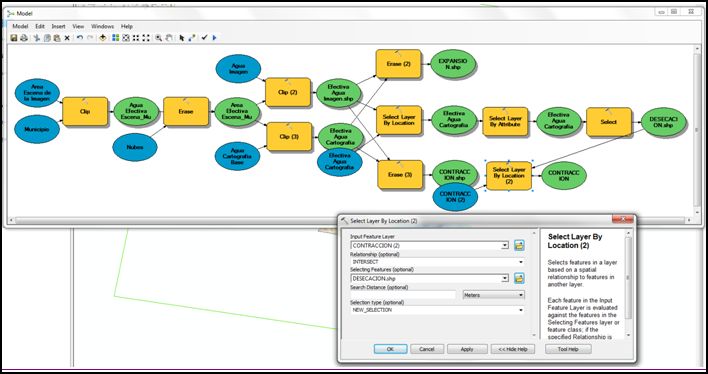The image size is (708, 374).
Task: Select the Pan hand tool
Action: 169,38
